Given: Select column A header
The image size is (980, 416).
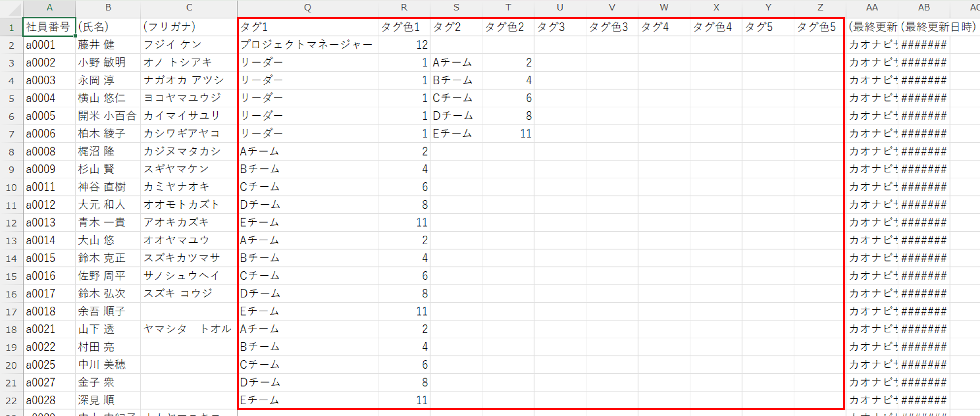Looking at the screenshot, I should pos(49,8).
